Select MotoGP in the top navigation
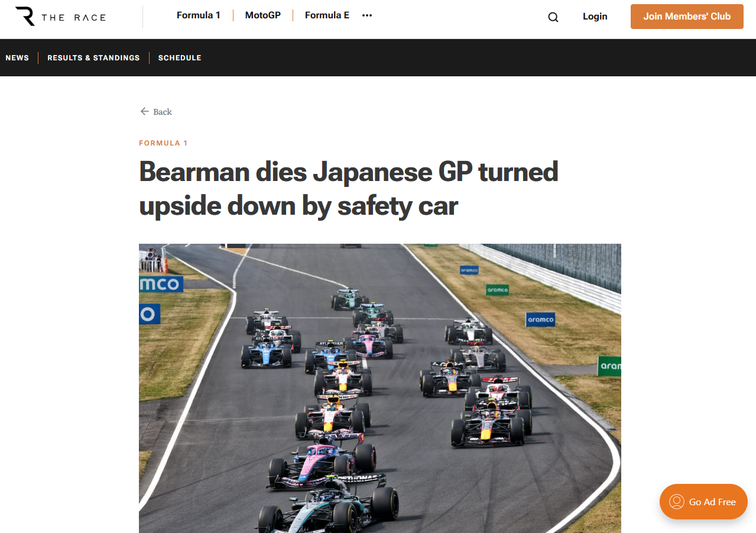Viewport: 756px width, 533px height. click(x=263, y=15)
